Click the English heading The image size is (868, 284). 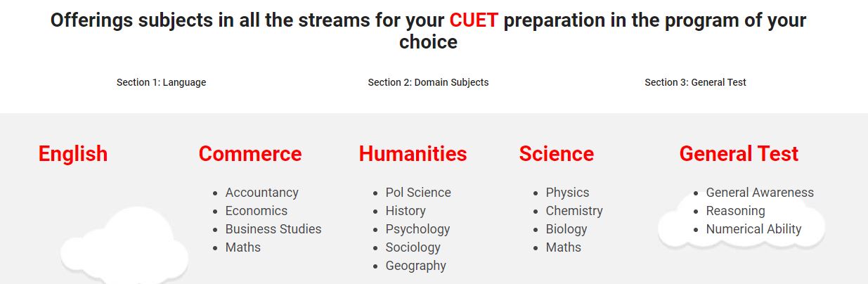coord(73,153)
